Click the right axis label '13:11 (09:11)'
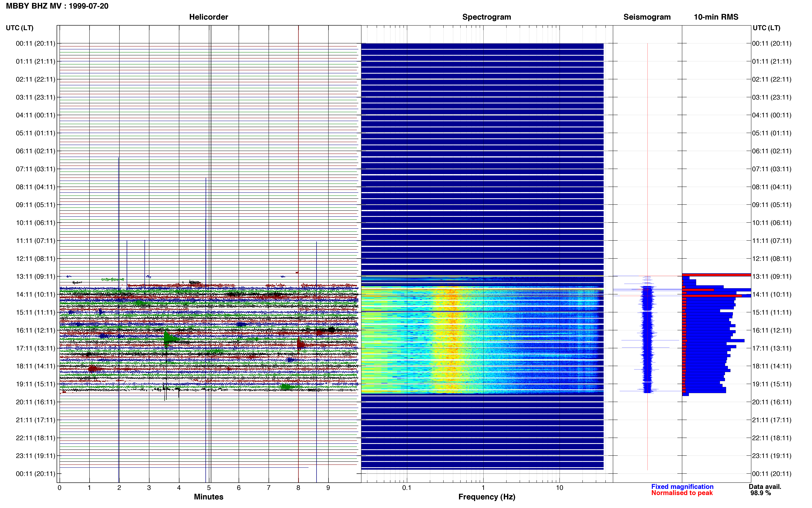Image resolution: width=812 pixels, height=508 pixels. pyautogui.click(x=772, y=277)
